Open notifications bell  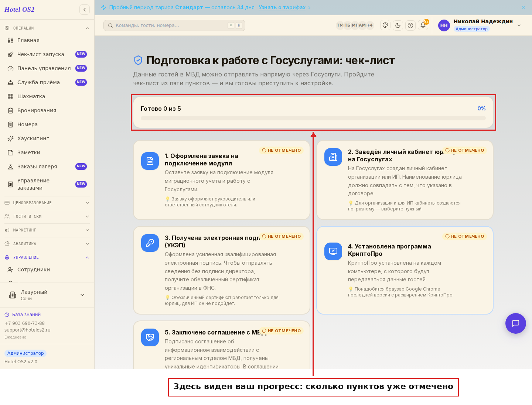(x=423, y=25)
